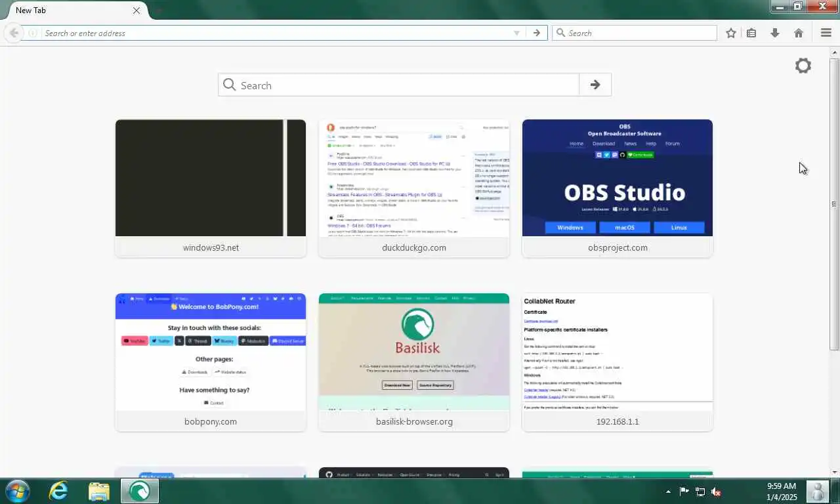Bookmark this page with star icon
Image resolution: width=840 pixels, height=504 pixels.
[x=731, y=33]
